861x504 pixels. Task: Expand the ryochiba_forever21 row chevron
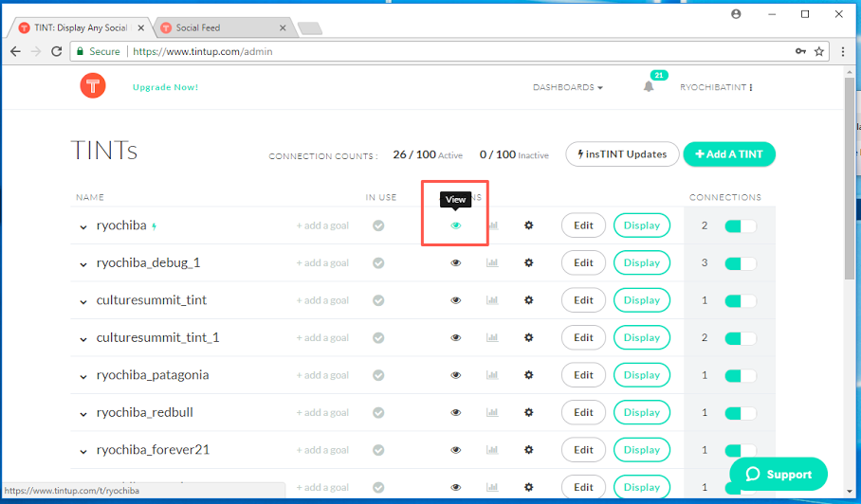(x=82, y=452)
